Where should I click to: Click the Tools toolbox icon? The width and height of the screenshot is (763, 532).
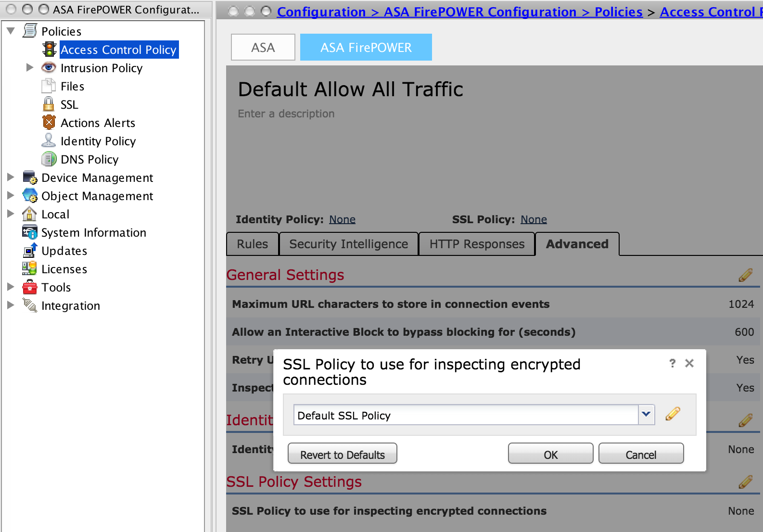(x=30, y=287)
